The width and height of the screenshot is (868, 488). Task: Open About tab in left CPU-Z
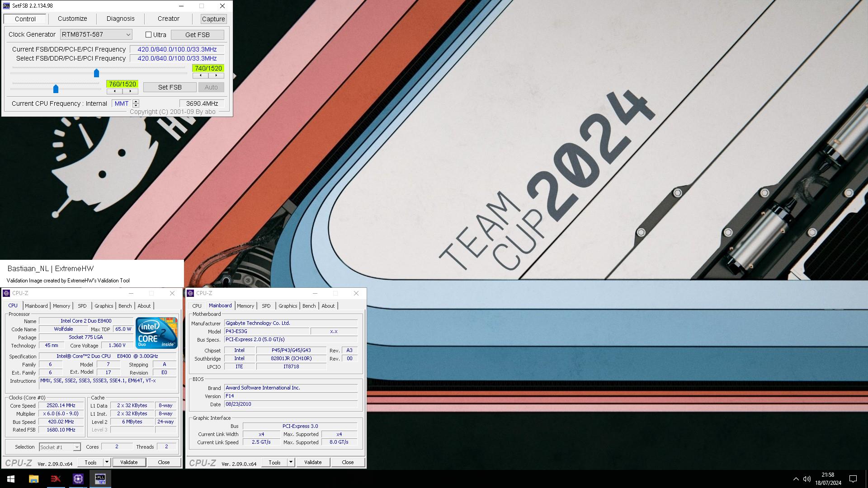tap(144, 306)
